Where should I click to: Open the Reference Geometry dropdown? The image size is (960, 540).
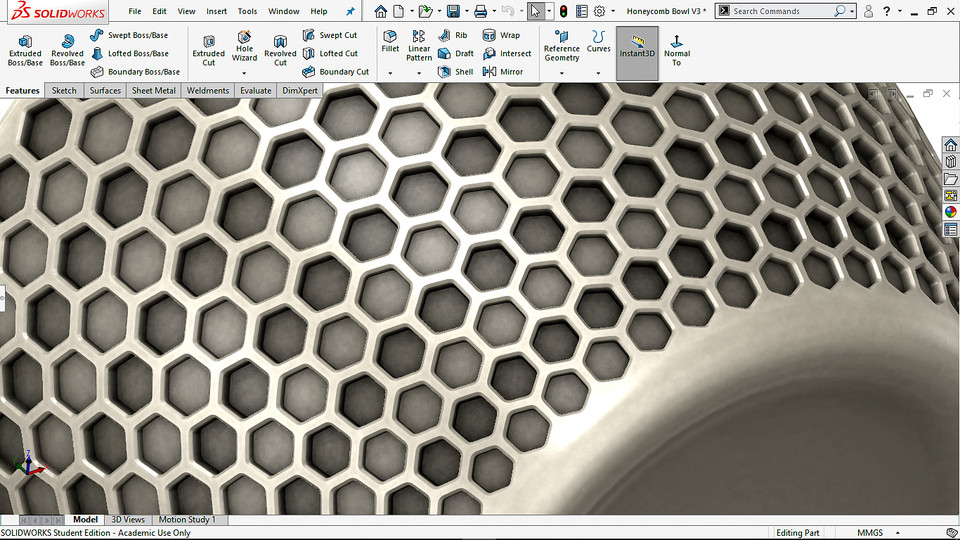tap(562, 73)
